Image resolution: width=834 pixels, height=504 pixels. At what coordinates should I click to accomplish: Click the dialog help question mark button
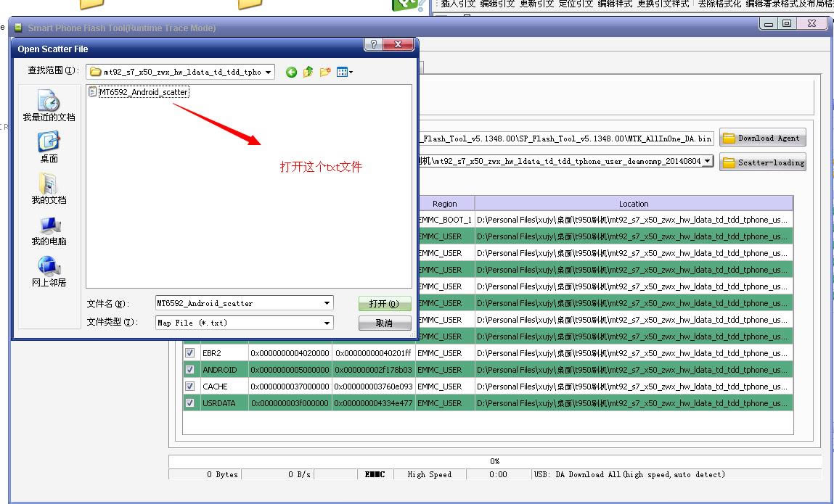373,44
